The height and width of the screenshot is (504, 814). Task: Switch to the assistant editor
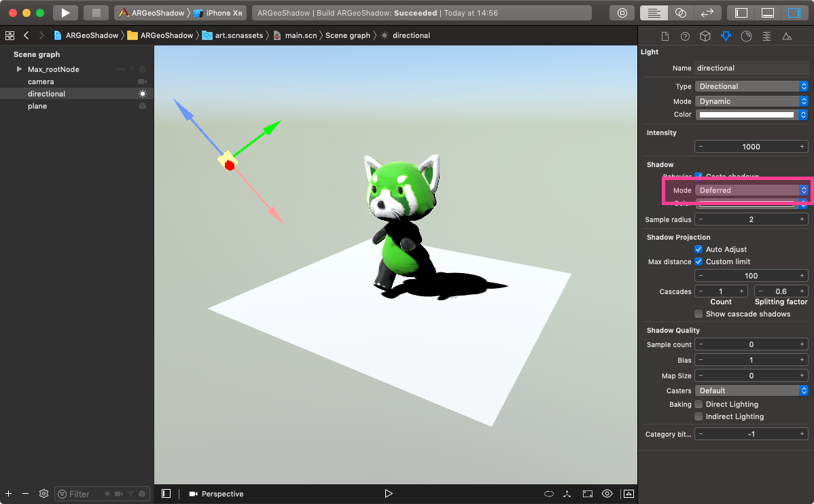pos(681,13)
